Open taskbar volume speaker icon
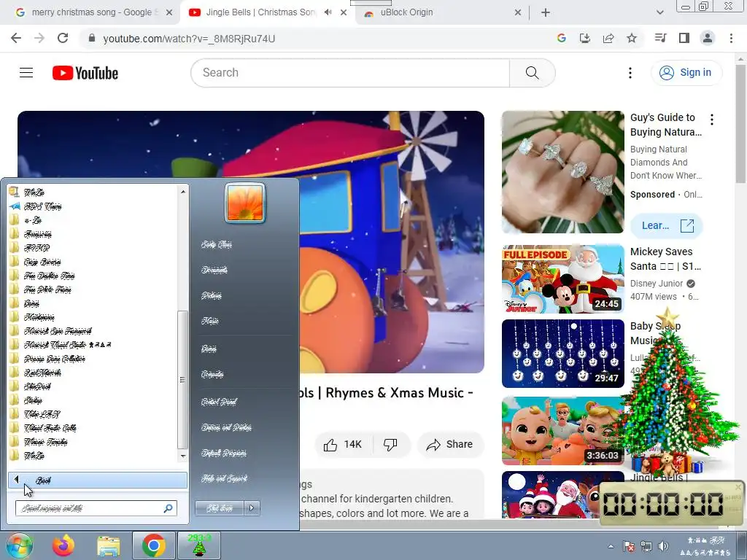The width and height of the screenshot is (747, 560). point(662,546)
